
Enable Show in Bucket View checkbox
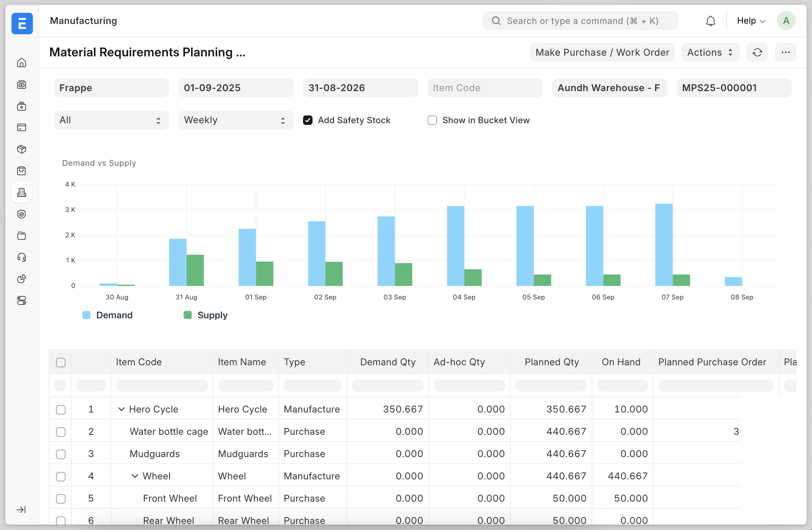point(432,120)
